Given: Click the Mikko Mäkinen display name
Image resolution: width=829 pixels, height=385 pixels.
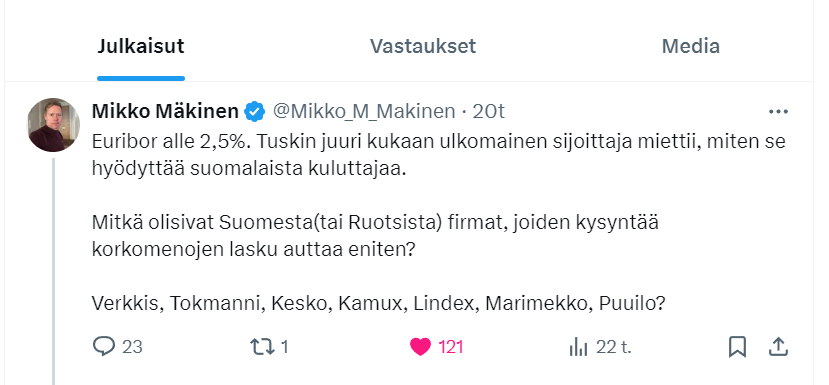Looking at the screenshot, I should tap(165, 112).
